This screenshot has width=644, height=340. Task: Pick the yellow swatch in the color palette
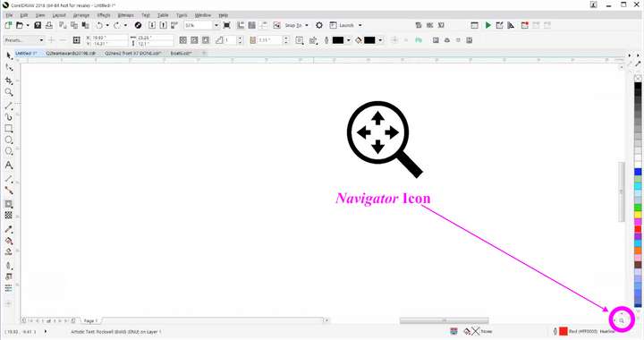coord(638,215)
